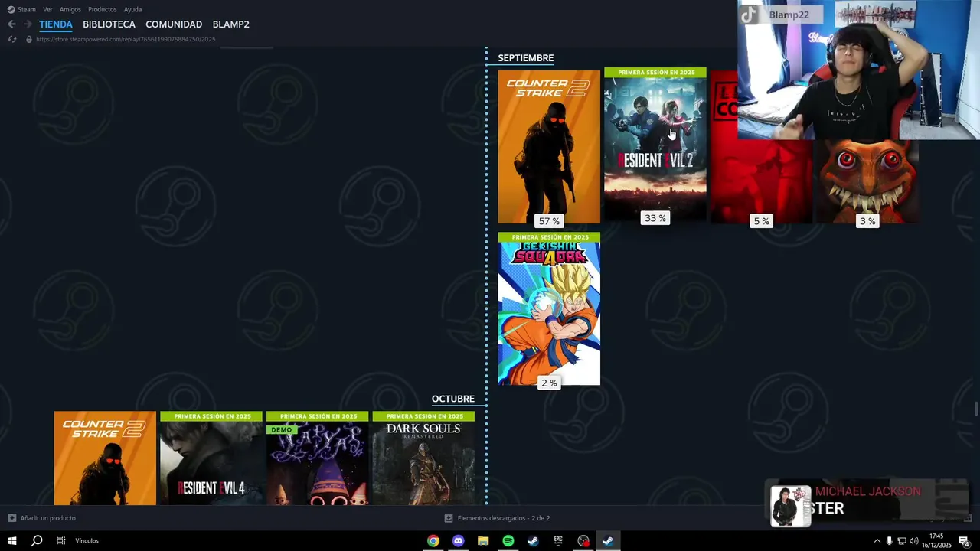Image resolution: width=980 pixels, height=551 pixels.
Task: Click Añadir un producto
Action: coord(48,518)
